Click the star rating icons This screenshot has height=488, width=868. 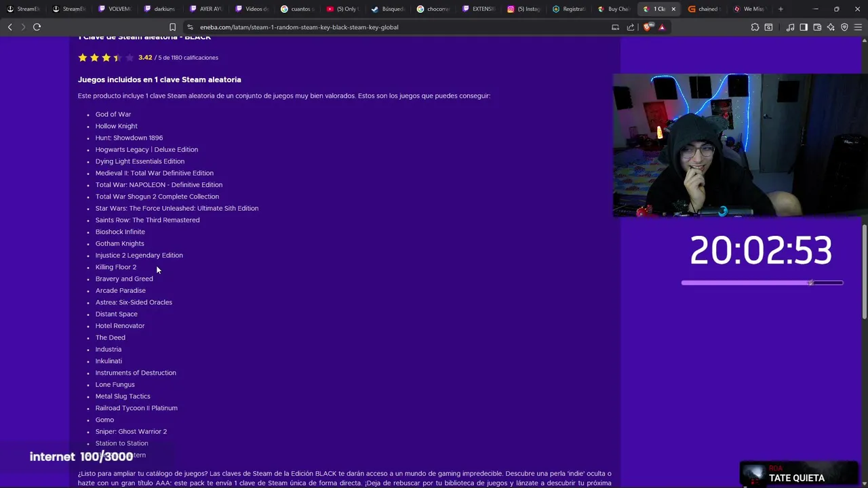106,58
